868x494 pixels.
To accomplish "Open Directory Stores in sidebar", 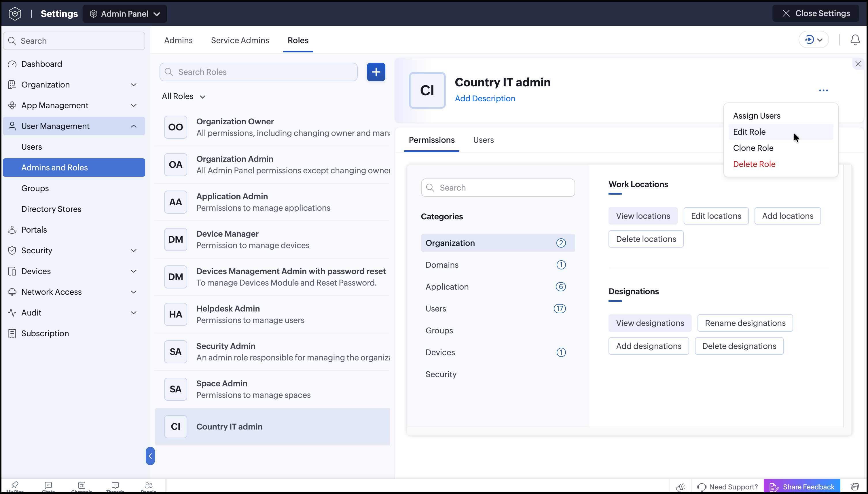I will pos(74,209).
